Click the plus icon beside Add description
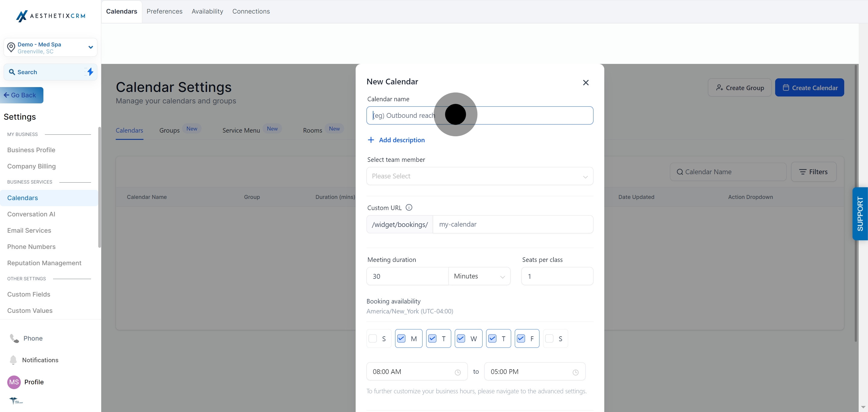The image size is (868, 412). 371,140
